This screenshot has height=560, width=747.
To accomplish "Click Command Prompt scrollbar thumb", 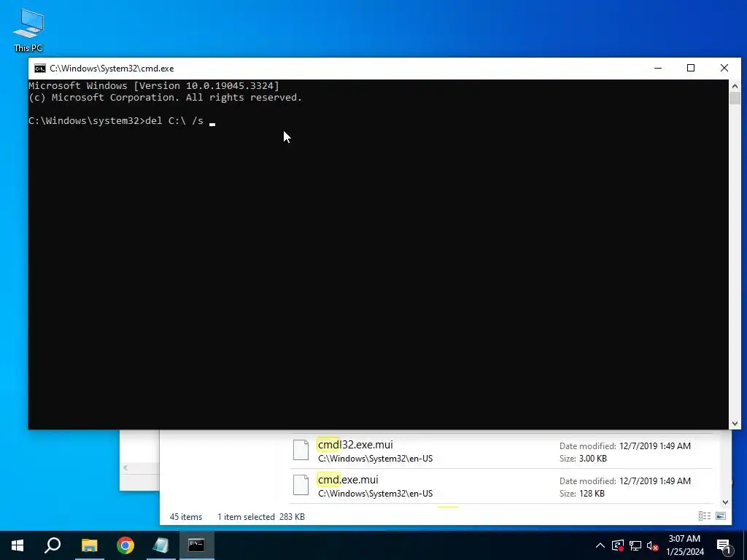I will pos(735,98).
